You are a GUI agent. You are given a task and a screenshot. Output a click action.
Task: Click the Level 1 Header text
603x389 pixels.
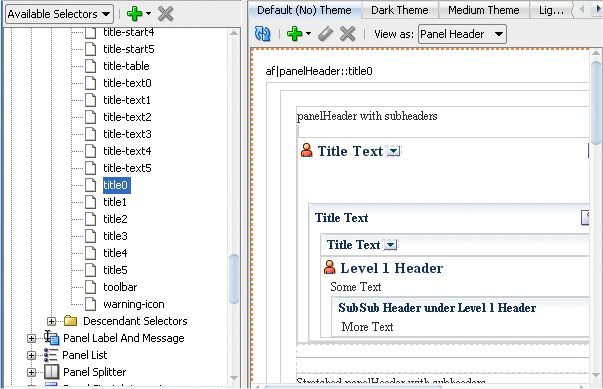391,268
